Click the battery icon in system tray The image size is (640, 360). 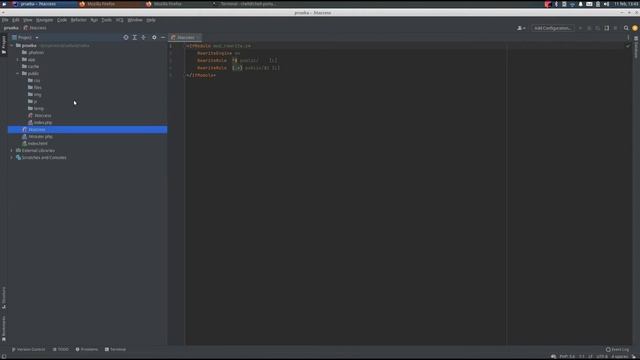coord(598,4)
